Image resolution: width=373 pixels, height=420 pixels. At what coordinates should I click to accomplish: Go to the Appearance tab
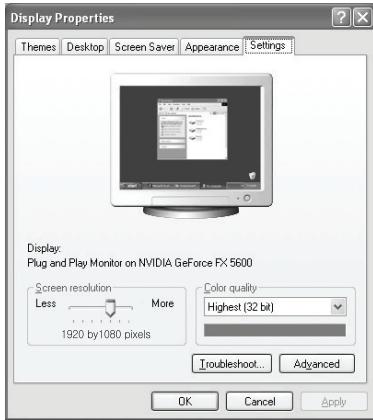212,47
